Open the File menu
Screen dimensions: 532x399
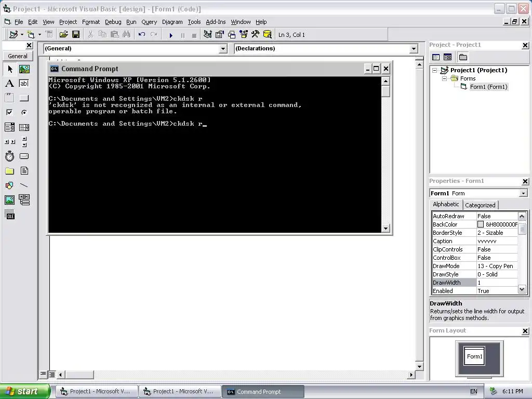[x=19, y=22]
